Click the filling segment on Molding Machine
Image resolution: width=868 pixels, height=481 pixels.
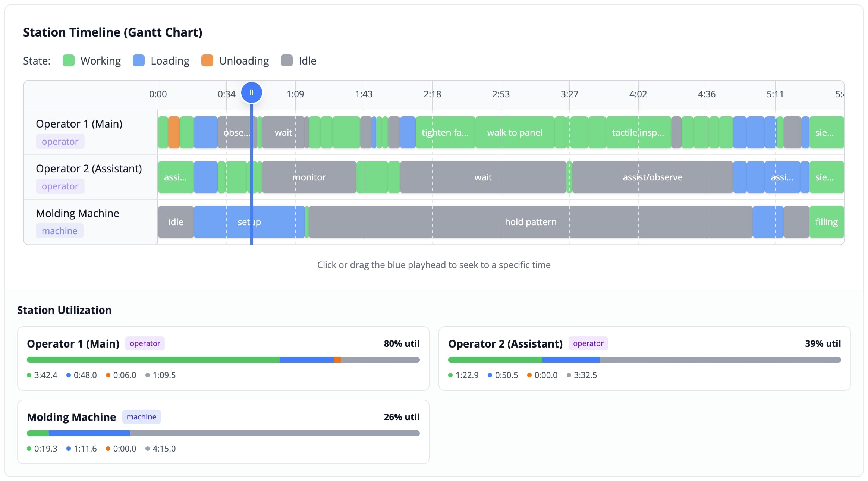pyautogui.click(x=827, y=222)
